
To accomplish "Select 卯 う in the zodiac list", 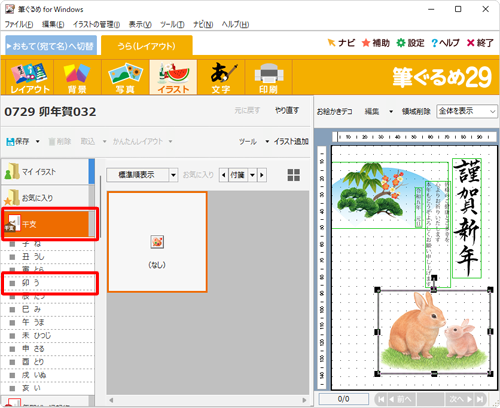I will (48, 283).
